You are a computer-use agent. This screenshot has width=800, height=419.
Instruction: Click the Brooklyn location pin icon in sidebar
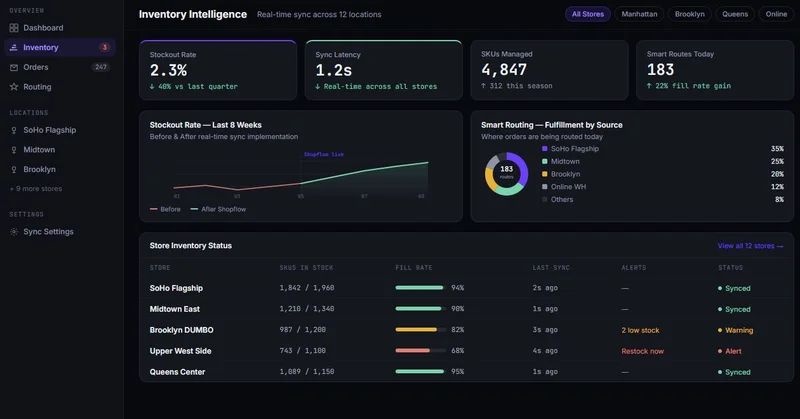14,169
